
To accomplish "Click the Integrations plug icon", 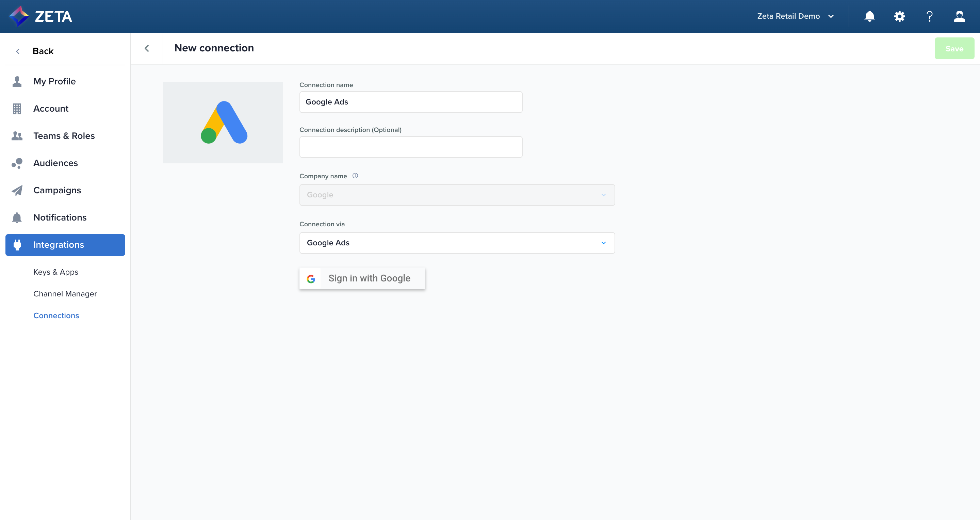I will (x=17, y=245).
